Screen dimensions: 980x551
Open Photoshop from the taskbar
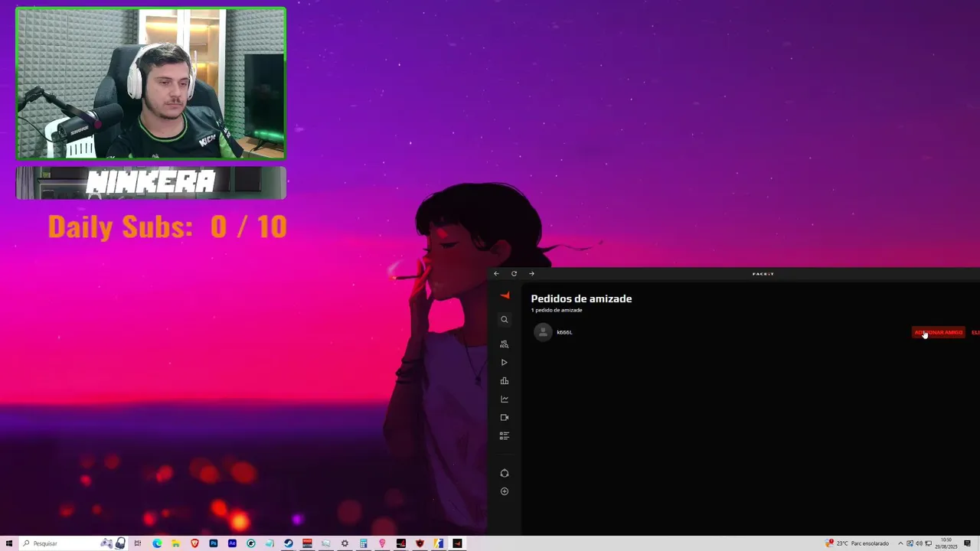[x=214, y=543]
